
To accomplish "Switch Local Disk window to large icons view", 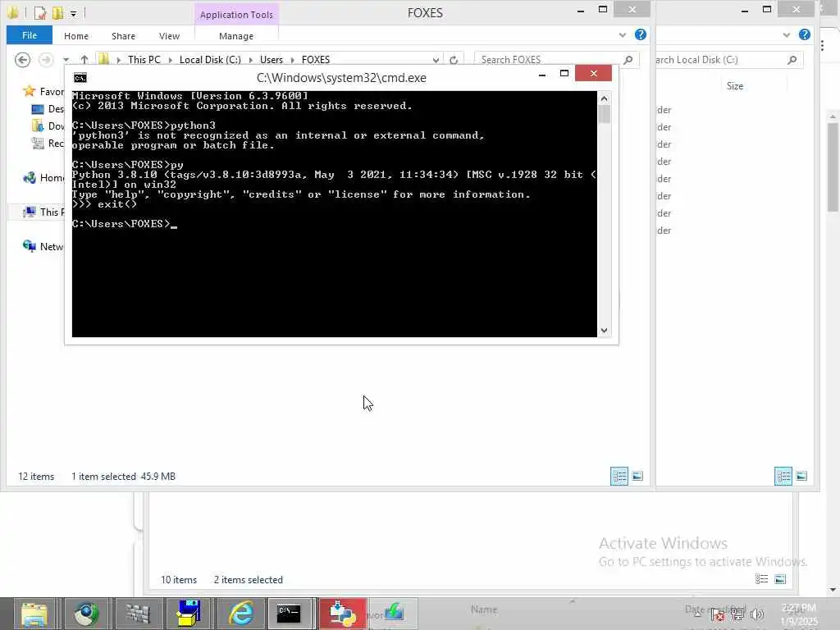I will coord(801,476).
